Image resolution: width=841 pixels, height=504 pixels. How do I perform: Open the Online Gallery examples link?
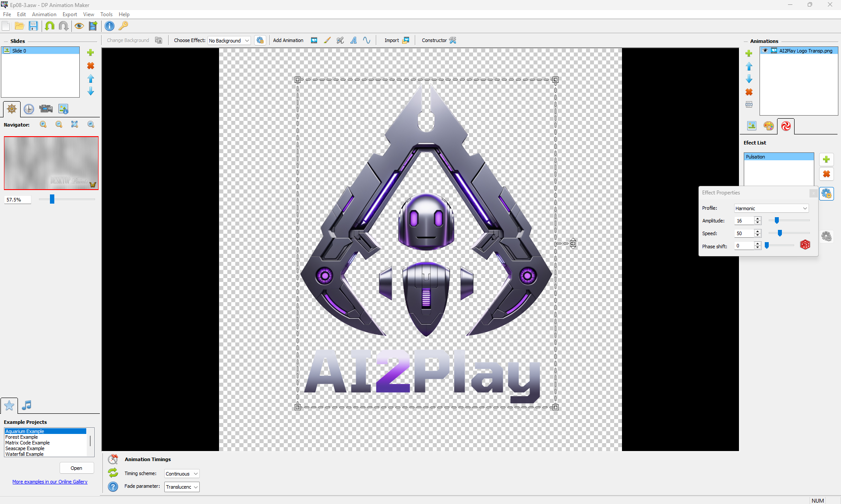(50, 482)
